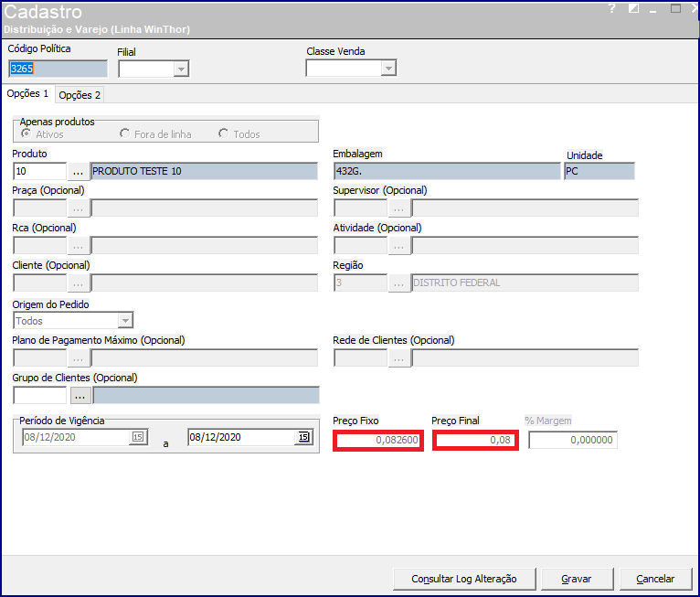Expand the Filial dropdown

point(181,69)
